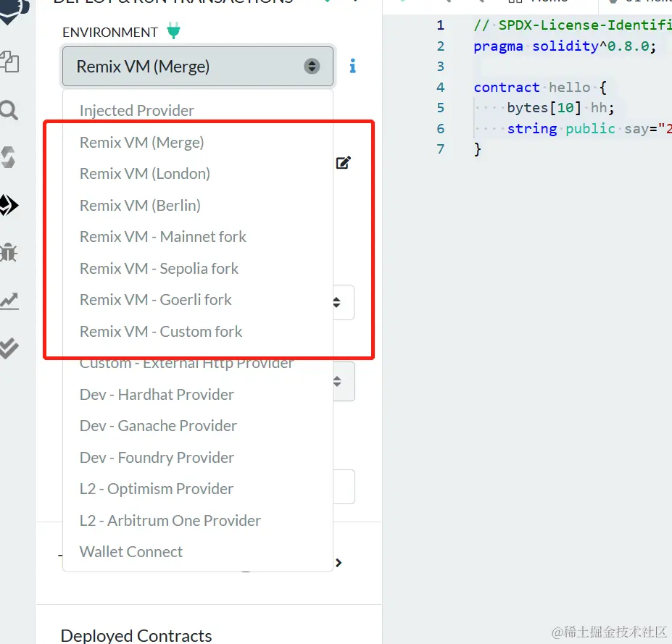Click the environment info icon
672x644 pixels.
[352, 66]
